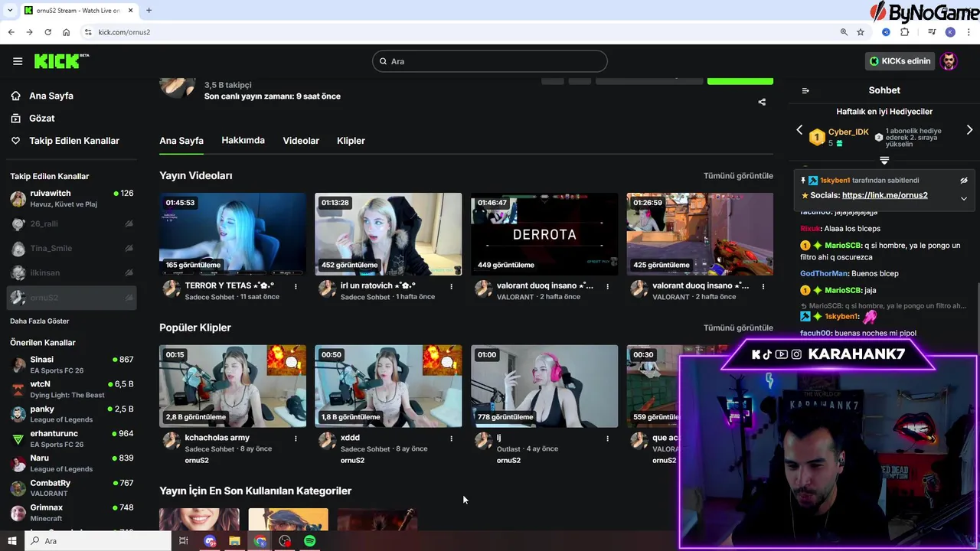Image resolution: width=980 pixels, height=551 pixels.
Task: Open options menu for TERROR Y TETAS video
Action: (296, 286)
